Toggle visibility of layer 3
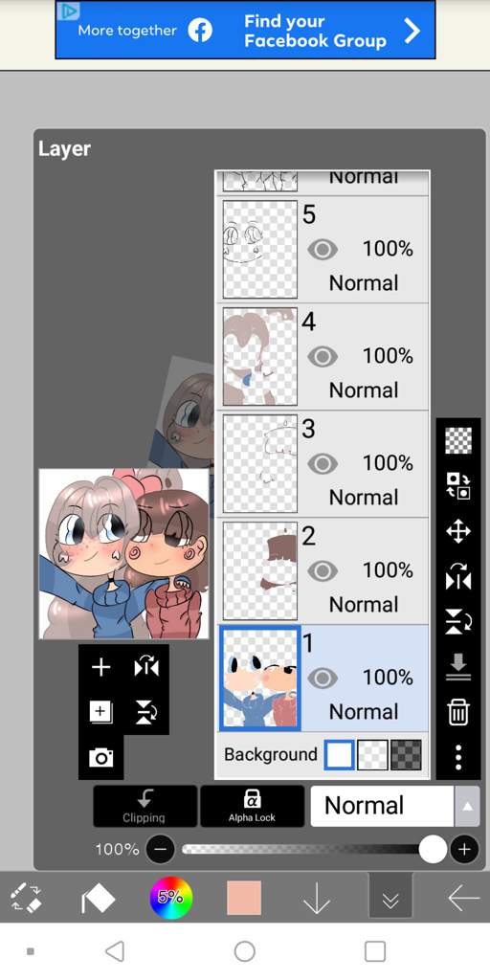The height and width of the screenshot is (980, 490). [x=323, y=464]
